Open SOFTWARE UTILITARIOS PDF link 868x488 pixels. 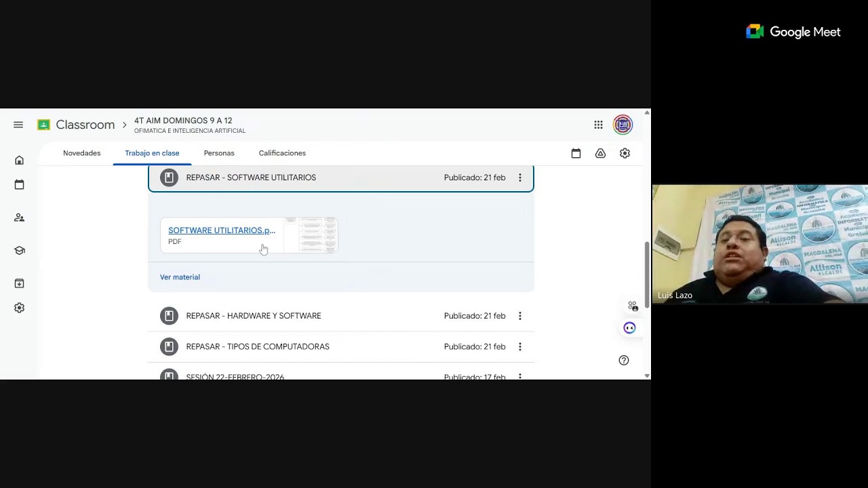[222, 230]
